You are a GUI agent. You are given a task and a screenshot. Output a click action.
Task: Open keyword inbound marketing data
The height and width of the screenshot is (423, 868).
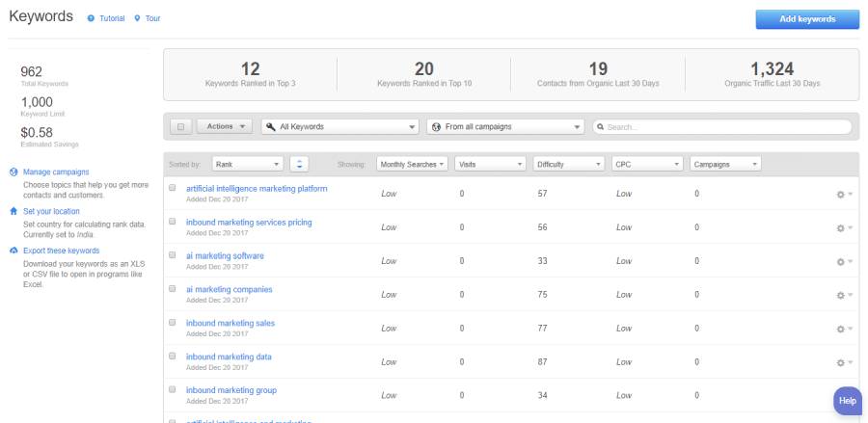(229, 357)
